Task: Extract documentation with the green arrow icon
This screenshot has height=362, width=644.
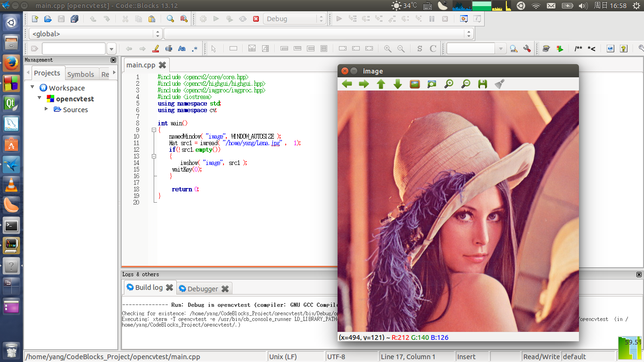Action: point(560,49)
